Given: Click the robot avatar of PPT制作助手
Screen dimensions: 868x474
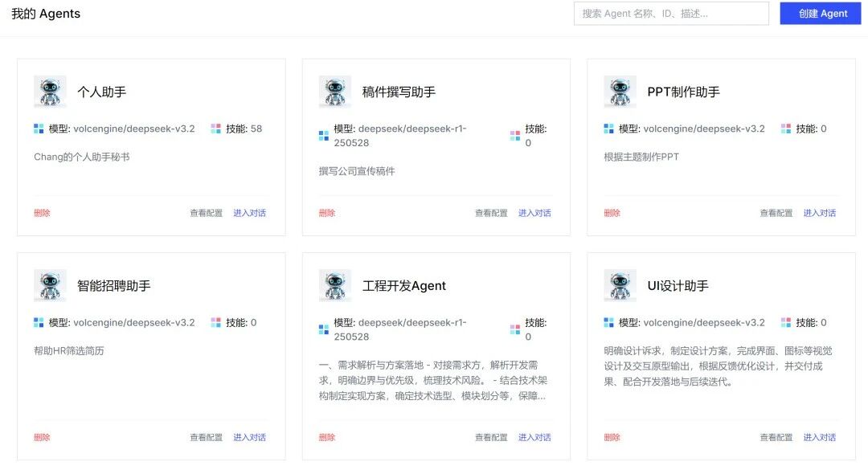Looking at the screenshot, I should [x=620, y=92].
